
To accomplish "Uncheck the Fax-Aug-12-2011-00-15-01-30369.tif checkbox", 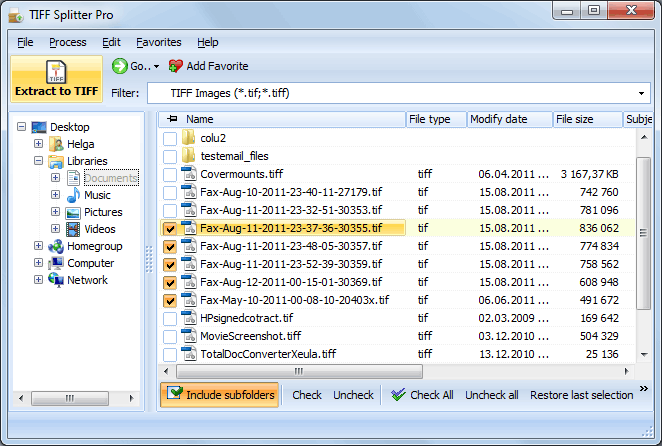I will [170, 283].
